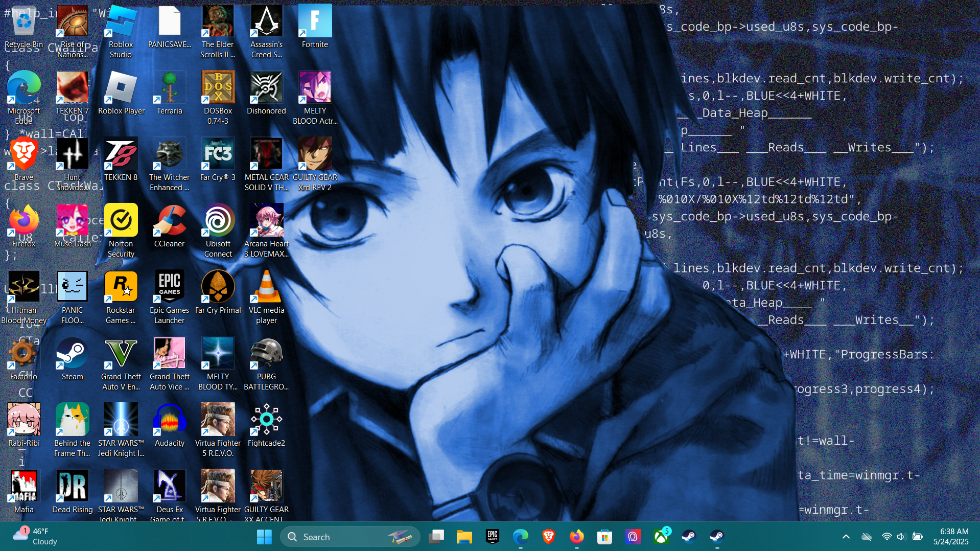Open Dead Rising desktop shortcut

coord(72,492)
